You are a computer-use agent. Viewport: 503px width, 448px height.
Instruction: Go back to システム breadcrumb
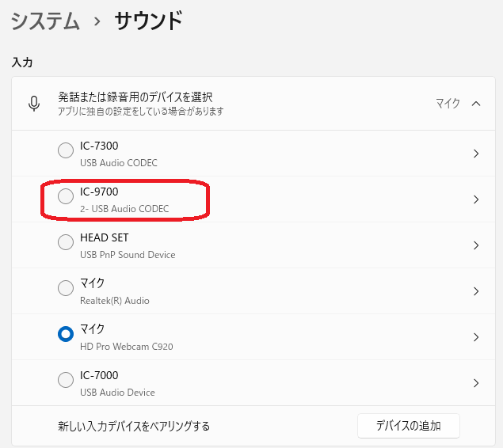click(x=45, y=21)
